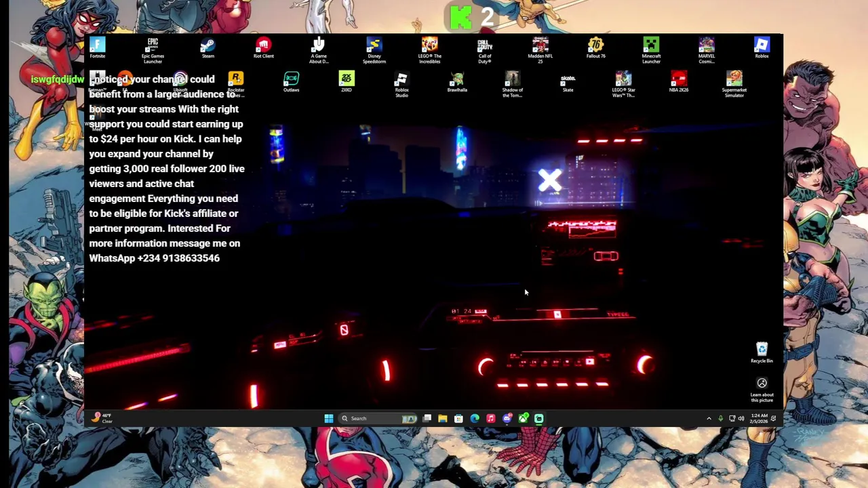Expand the hidden system tray icons

click(x=709, y=418)
